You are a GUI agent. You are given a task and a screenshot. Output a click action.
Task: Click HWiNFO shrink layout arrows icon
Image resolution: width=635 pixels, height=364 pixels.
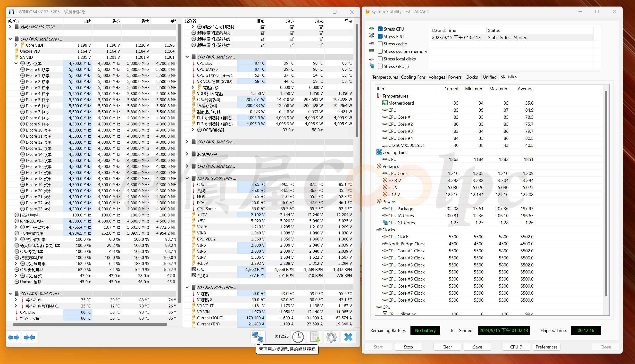pos(29,337)
